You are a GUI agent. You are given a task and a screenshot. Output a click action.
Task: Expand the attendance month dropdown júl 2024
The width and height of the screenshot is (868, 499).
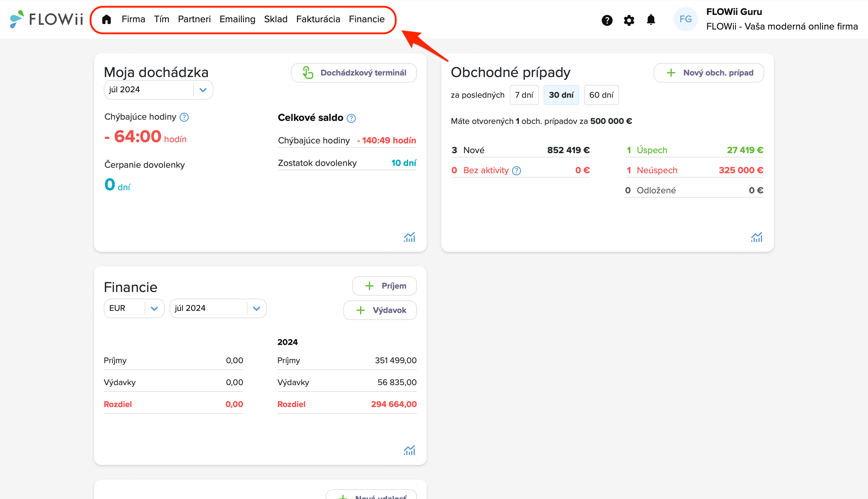click(x=158, y=90)
